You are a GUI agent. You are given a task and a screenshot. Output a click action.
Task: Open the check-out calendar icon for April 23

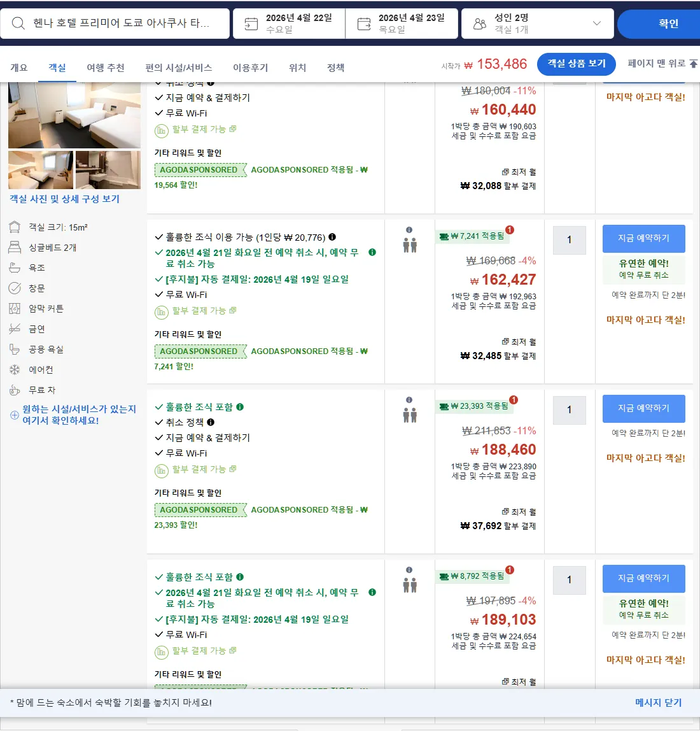(364, 24)
